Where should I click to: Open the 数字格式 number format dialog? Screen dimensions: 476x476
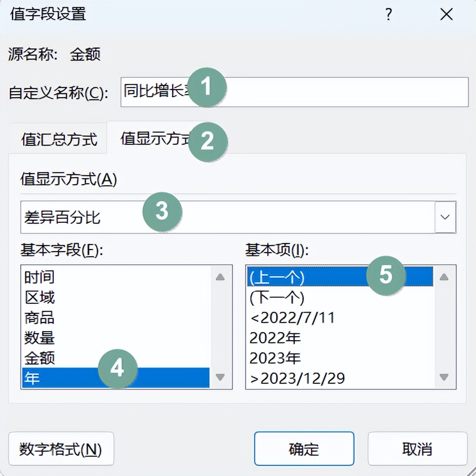click(61, 449)
